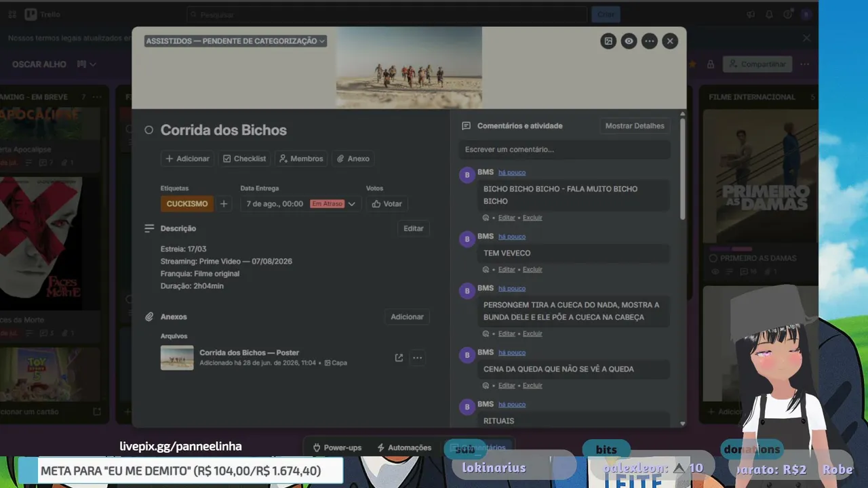This screenshot has height=488, width=868.
Task: Expand the list selector ASSISTIDOS — PENDENTE DE CATEGORIZAÇÃO
Action: point(235,41)
